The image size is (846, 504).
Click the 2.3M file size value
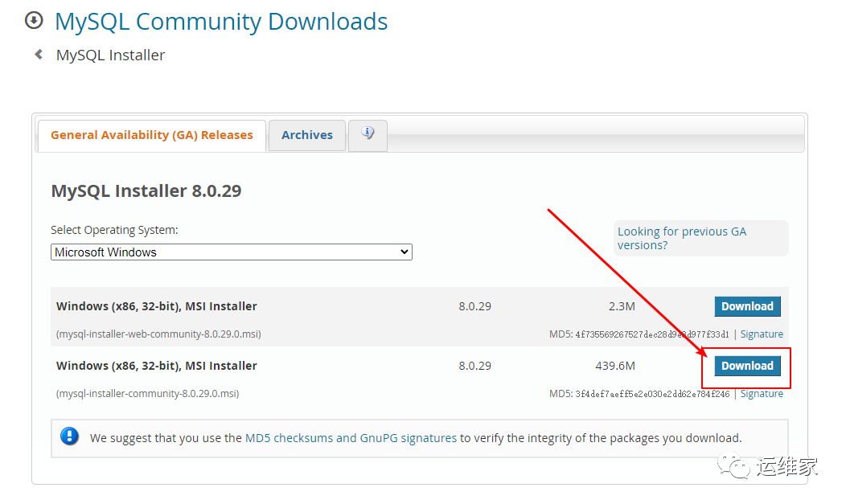click(x=622, y=307)
